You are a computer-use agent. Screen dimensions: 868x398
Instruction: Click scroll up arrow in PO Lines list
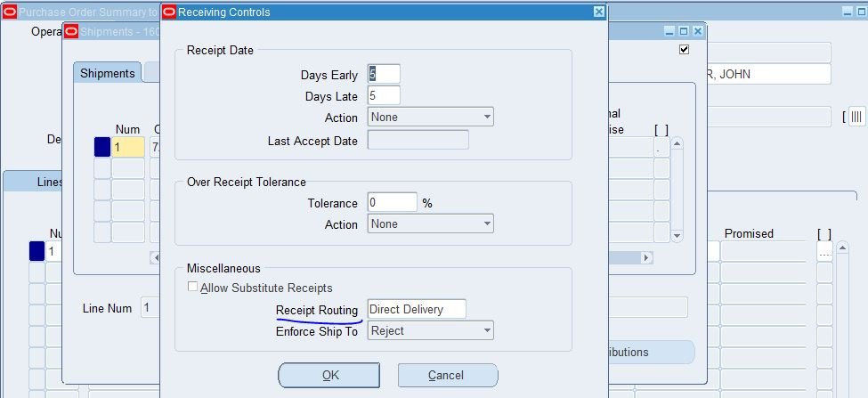click(x=842, y=248)
